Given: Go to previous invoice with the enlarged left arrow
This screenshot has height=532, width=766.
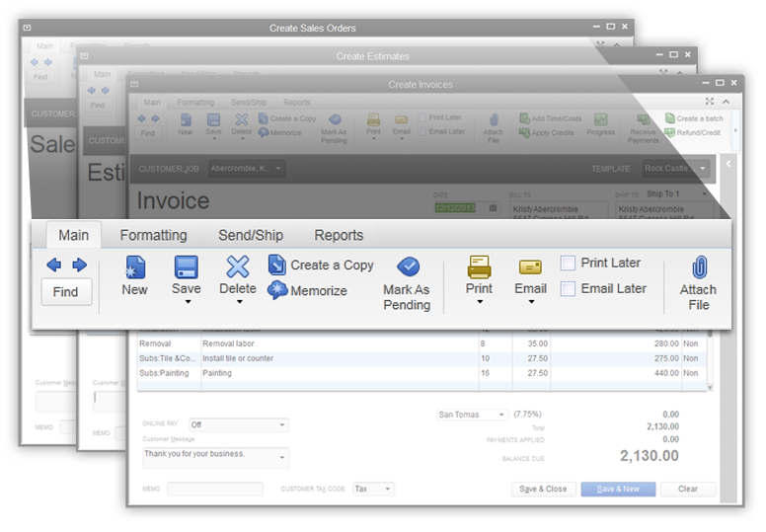Looking at the screenshot, I should click(x=53, y=266).
